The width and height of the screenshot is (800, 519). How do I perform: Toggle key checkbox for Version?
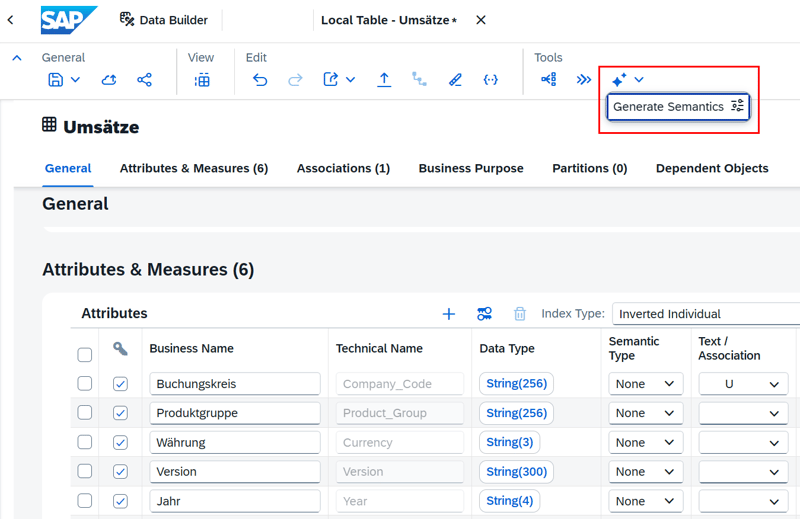pos(120,472)
